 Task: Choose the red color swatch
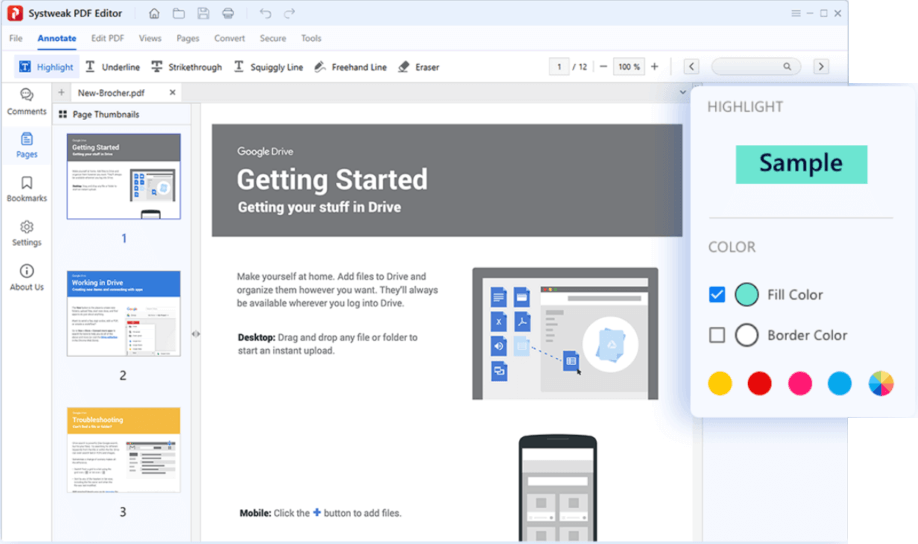point(759,384)
